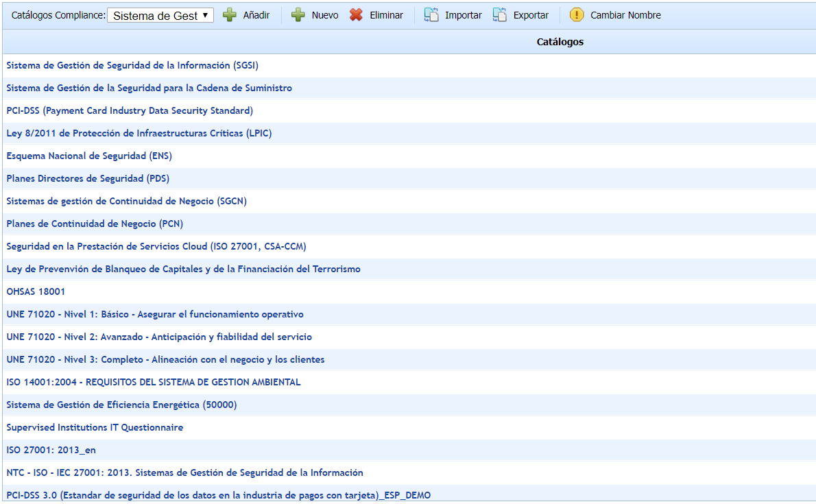The image size is (816, 504).
Task: Click the Exportar document icon
Action: click(500, 15)
